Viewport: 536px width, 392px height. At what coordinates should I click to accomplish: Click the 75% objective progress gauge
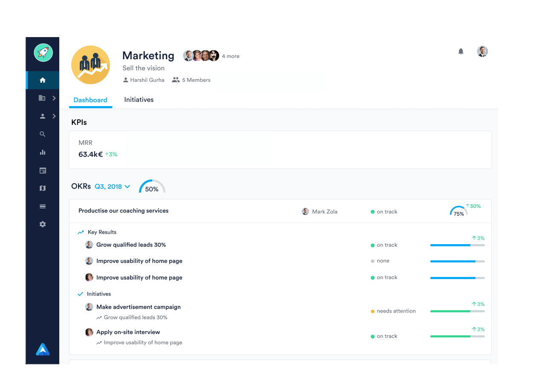coord(459,211)
